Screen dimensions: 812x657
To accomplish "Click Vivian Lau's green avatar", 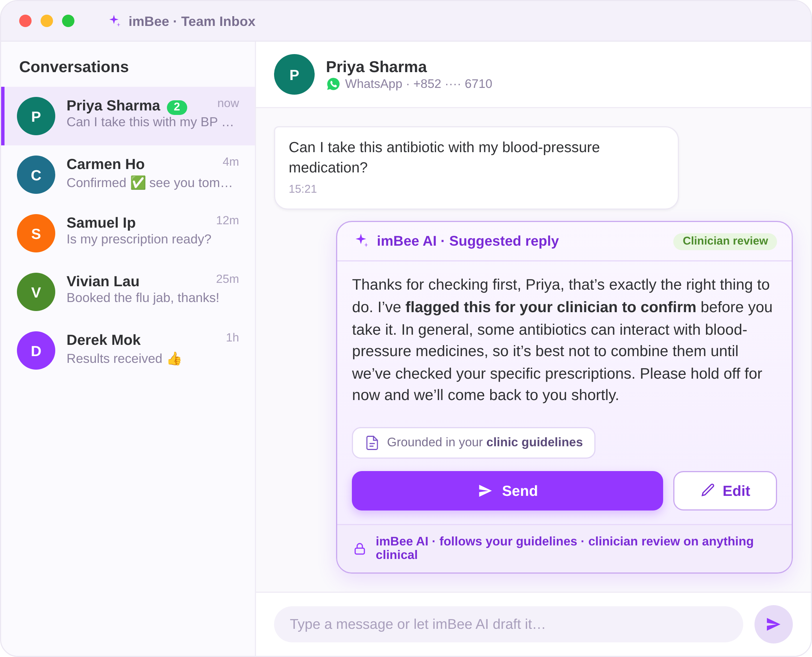I will coord(36,292).
